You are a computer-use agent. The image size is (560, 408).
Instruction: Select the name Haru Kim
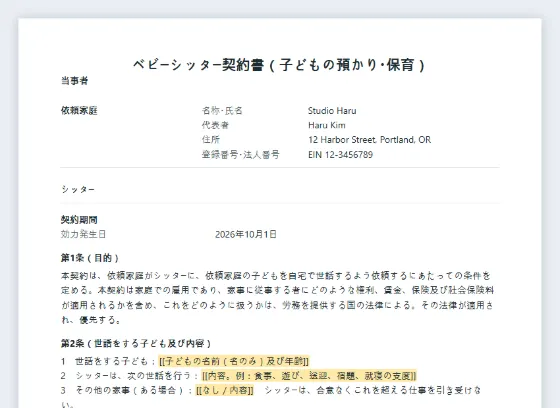pyautogui.click(x=327, y=125)
